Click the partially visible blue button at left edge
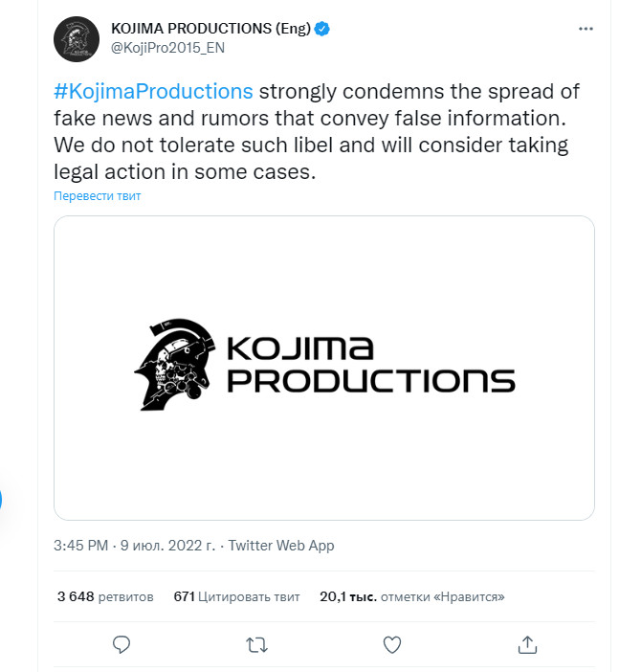 pyautogui.click(x=2, y=500)
